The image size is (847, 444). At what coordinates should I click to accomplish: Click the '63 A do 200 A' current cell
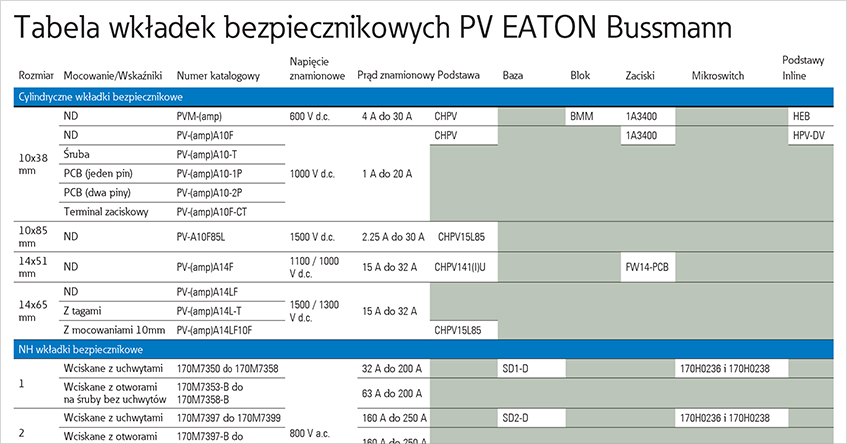[x=392, y=394]
